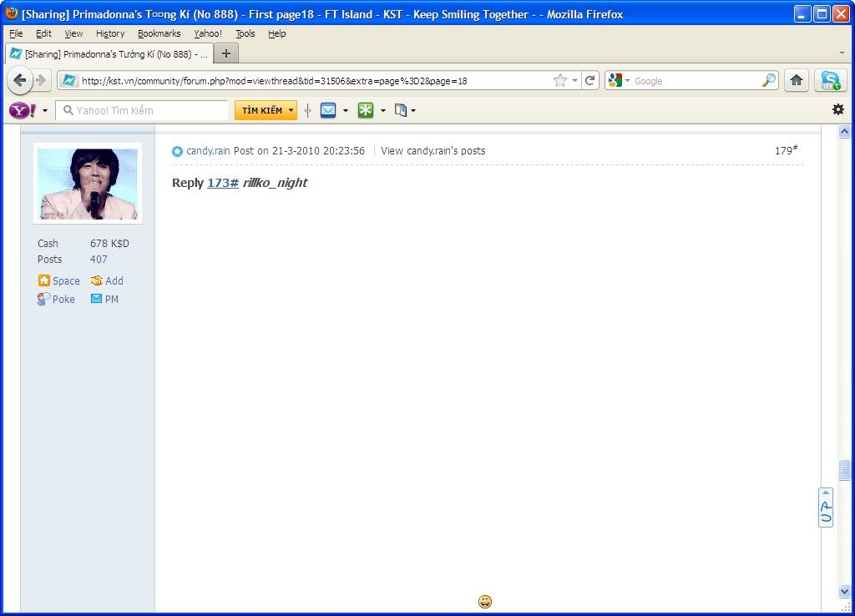Click the Skype toolbar icon
855x616 pixels.
pos(831,81)
